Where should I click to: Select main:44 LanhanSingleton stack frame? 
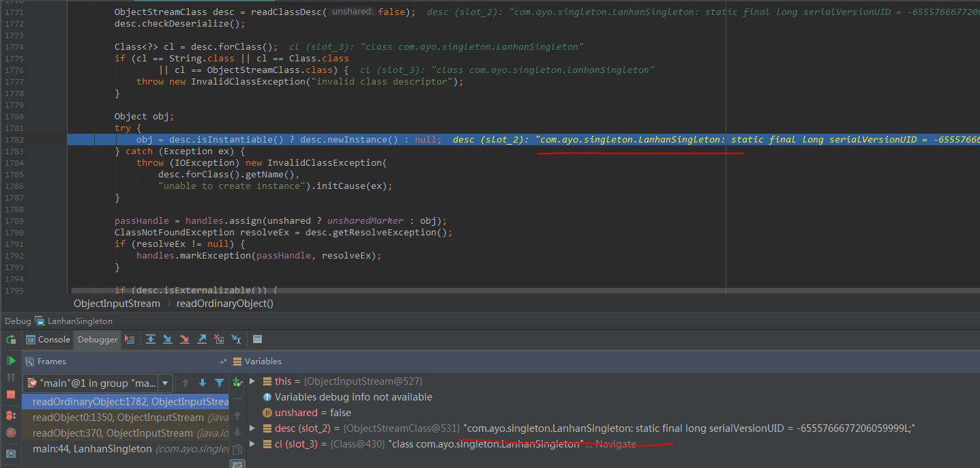[x=92, y=449]
